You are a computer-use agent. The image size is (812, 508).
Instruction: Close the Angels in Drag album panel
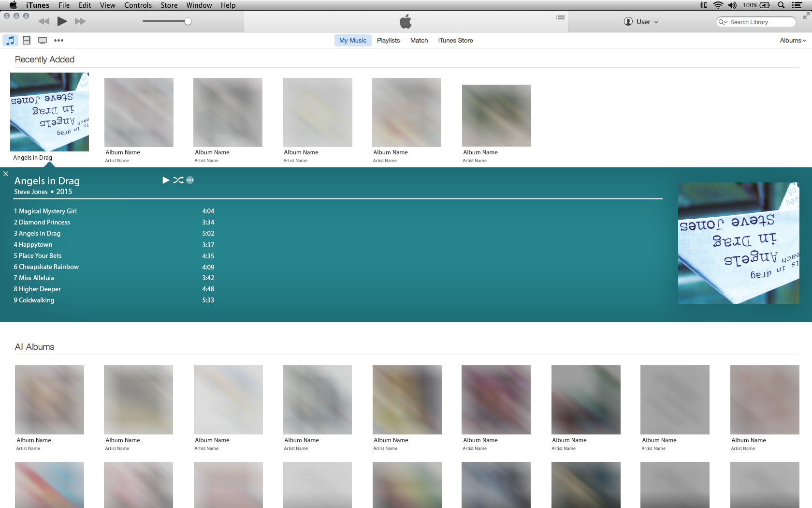pyautogui.click(x=6, y=174)
